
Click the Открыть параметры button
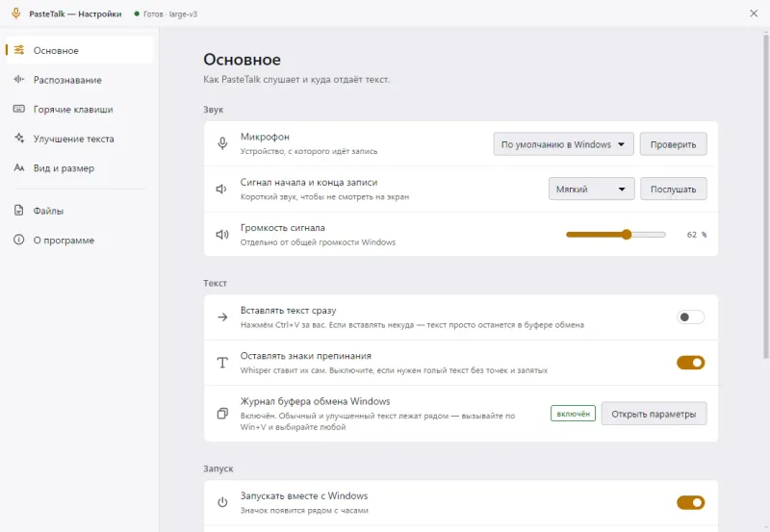tap(654, 414)
